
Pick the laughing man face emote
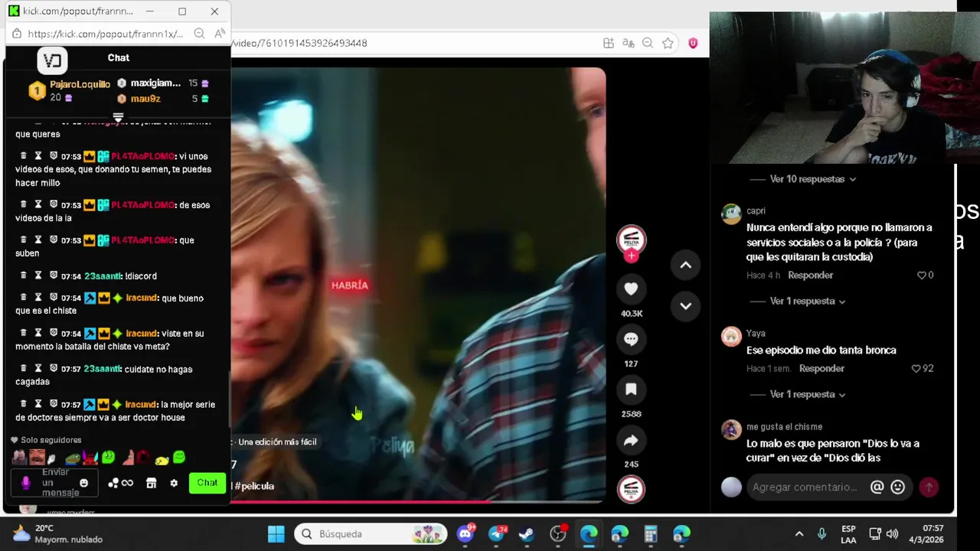point(37,458)
